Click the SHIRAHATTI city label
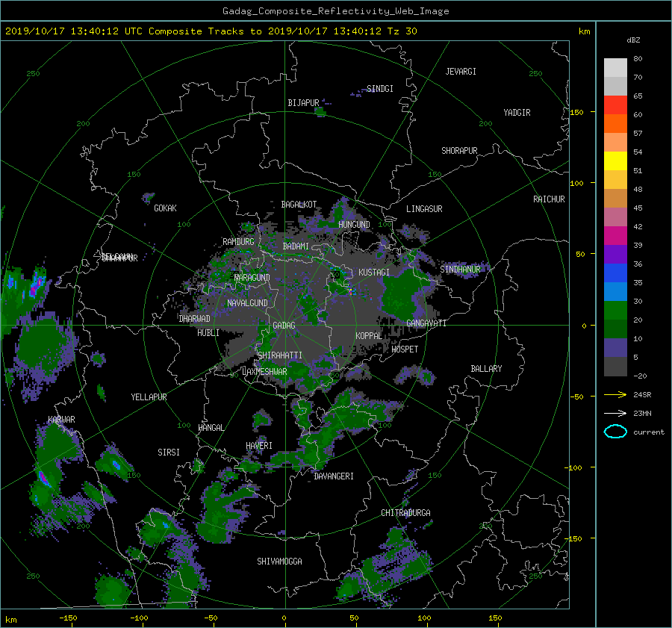The width and height of the screenshot is (672, 628). [280, 355]
